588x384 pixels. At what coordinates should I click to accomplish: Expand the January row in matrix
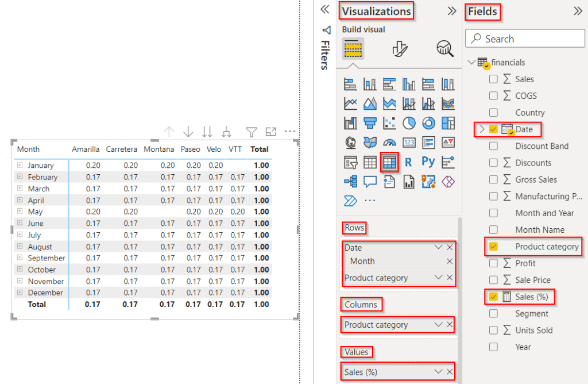(20, 165)
